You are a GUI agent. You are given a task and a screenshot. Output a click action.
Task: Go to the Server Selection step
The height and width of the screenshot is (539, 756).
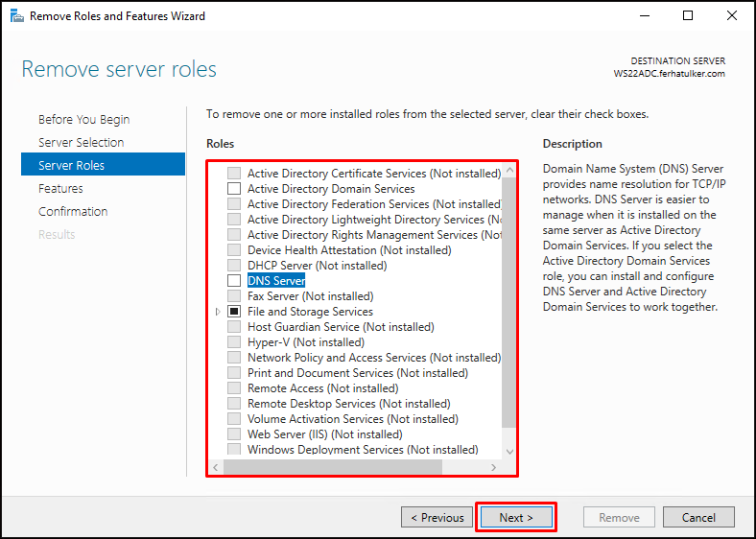point(81,143)
